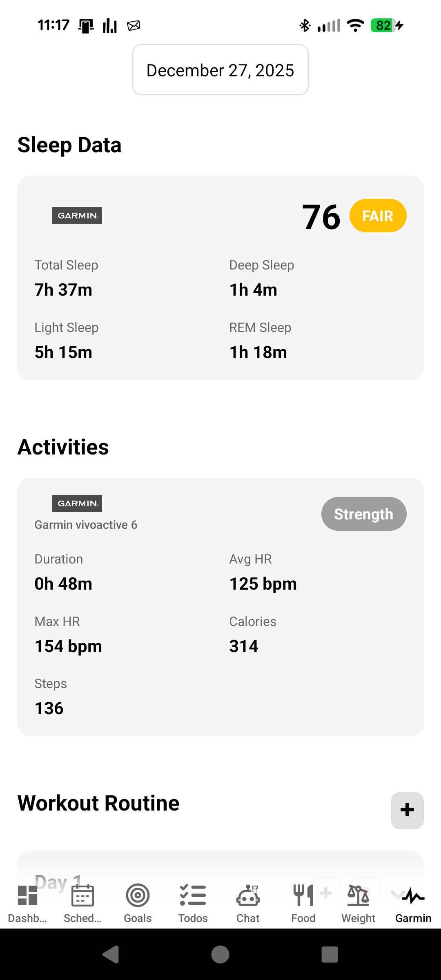Tap the sleep score 76
The height and width of the screenshot is (980, 441).
pos(321,217)
